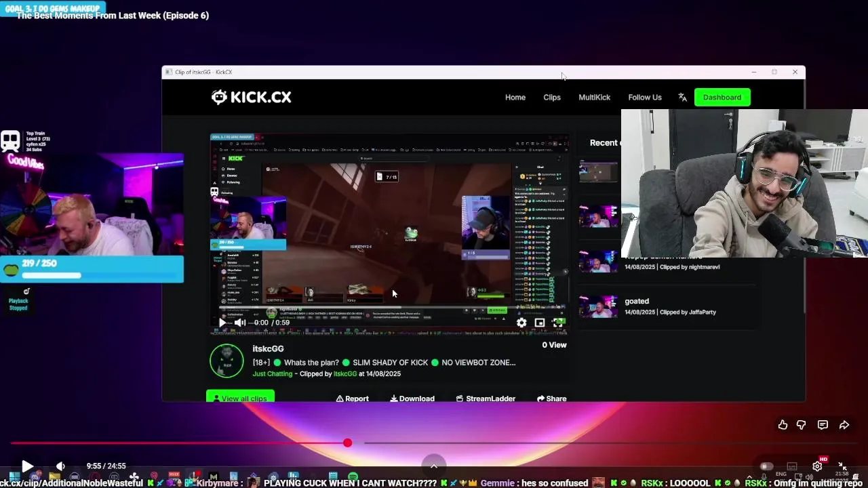Open the goated clip thumbnail
The height and width of the screenshot is (488, 868).
598,306
